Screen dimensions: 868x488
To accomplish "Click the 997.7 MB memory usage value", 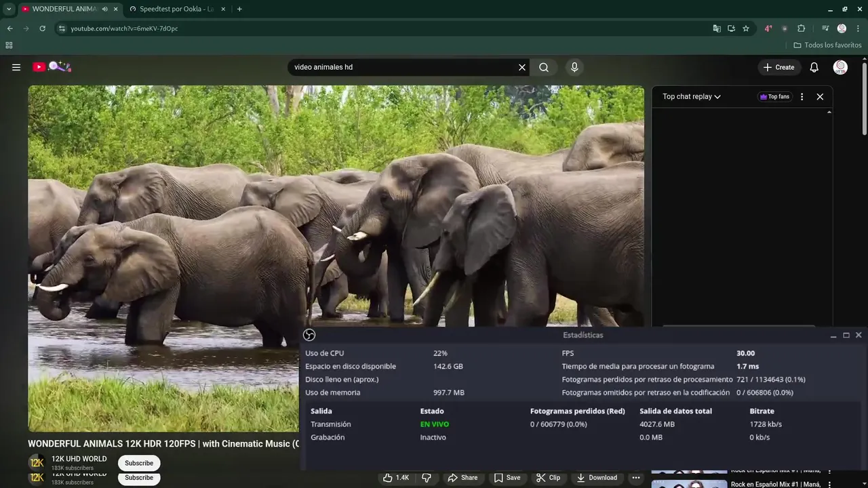I will (x=449, y=392).
